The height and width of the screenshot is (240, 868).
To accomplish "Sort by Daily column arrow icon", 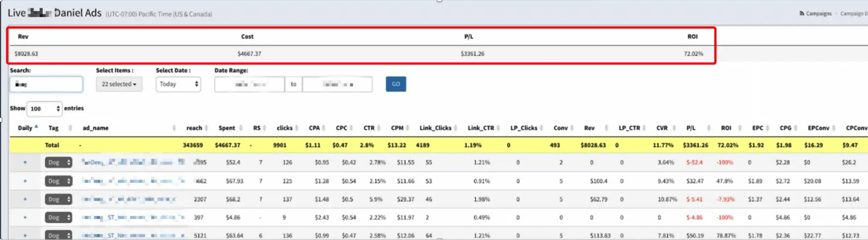I will tap(36, 127).
